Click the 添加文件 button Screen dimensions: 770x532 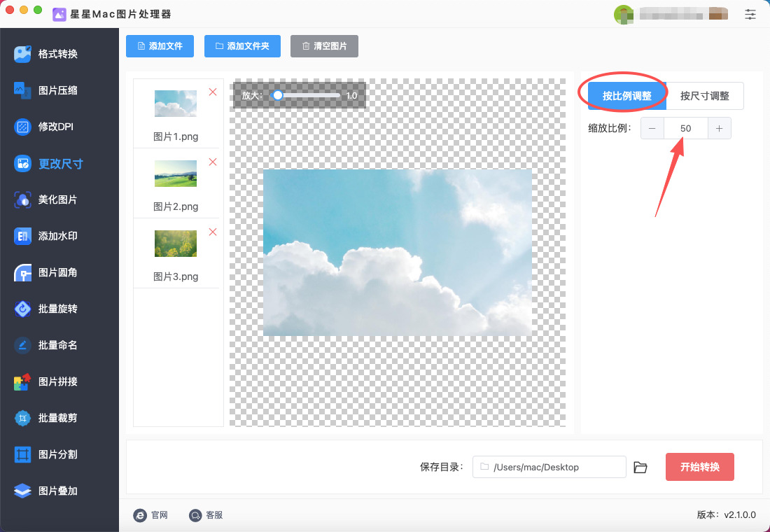coord(160,46)
